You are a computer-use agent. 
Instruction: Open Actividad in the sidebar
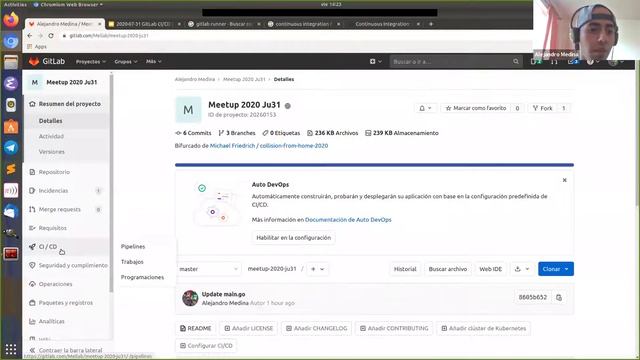[x=51, y=136]
